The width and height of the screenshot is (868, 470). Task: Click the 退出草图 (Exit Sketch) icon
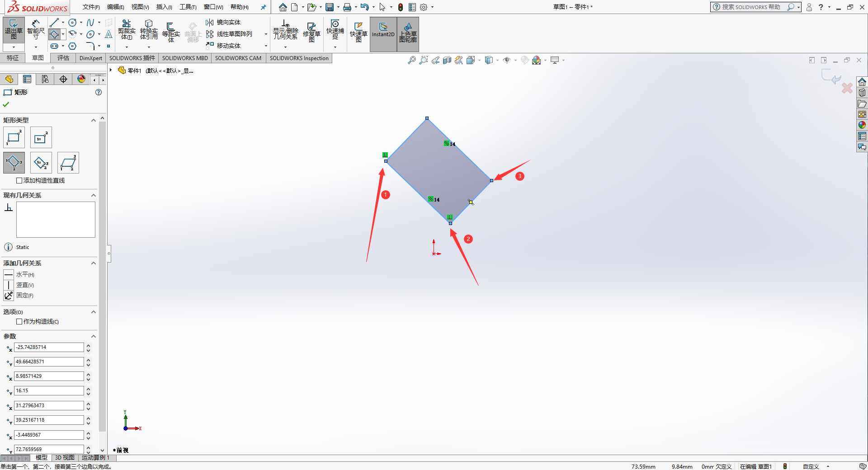[x=14, y=30]
